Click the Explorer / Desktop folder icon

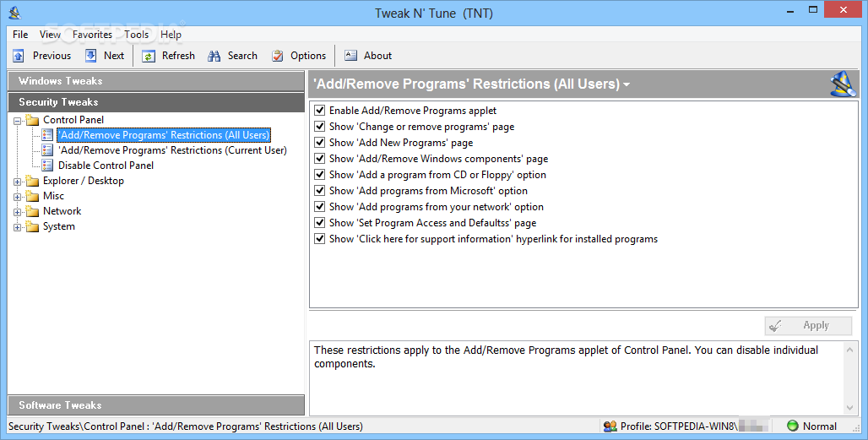tap(32, 181)
